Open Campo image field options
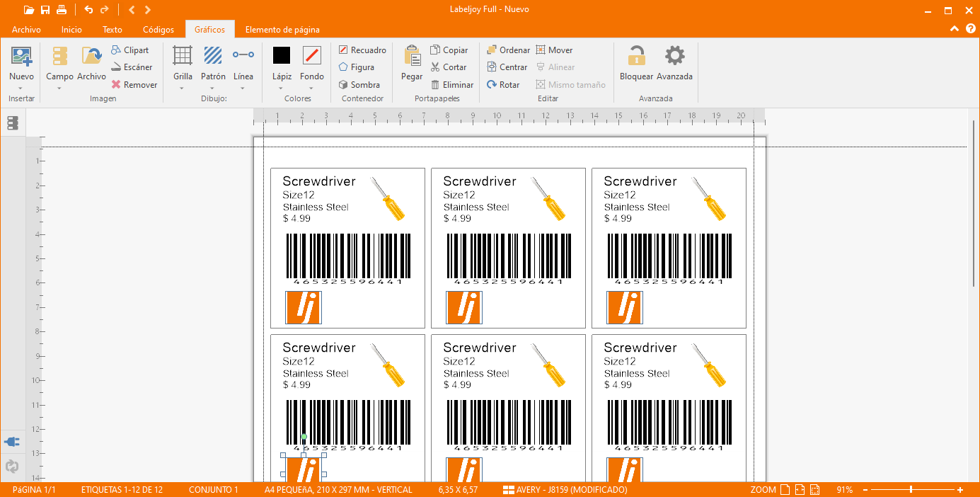This screenshot has width=980, height=497. click(60, 64)
